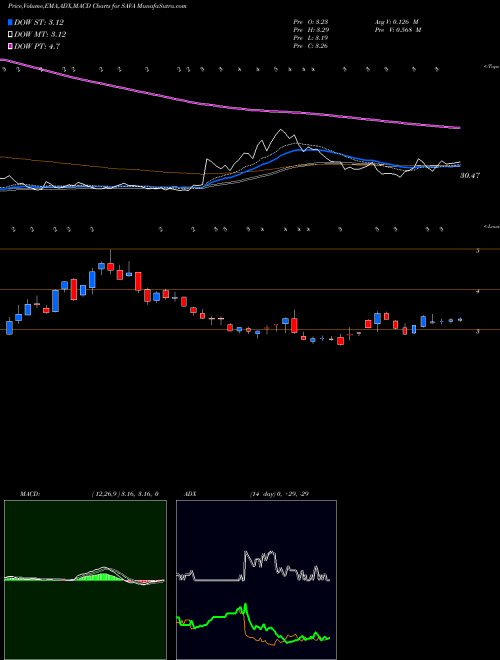Select the 'DOW PT: 4.7' legend text
The height and width of the screenshot is (660, 500).
point(37,46)
